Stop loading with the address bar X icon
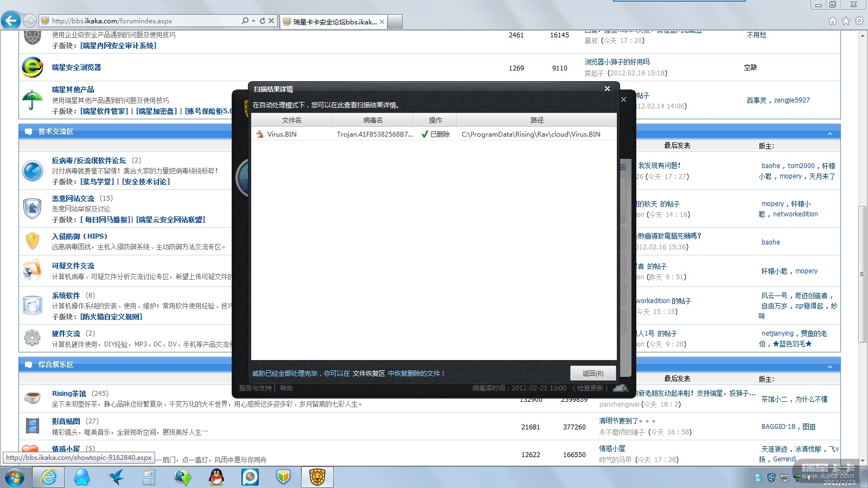868x488 pixels. coord(271,21)
